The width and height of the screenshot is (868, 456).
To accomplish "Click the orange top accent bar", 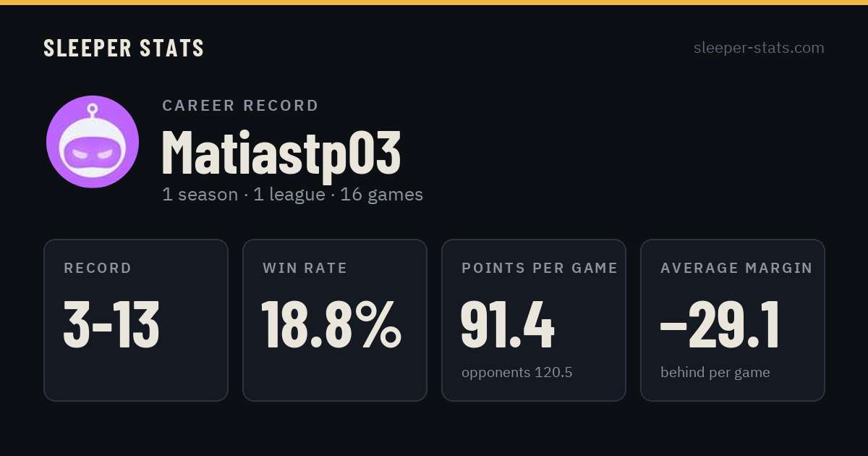I will (434, 2).
